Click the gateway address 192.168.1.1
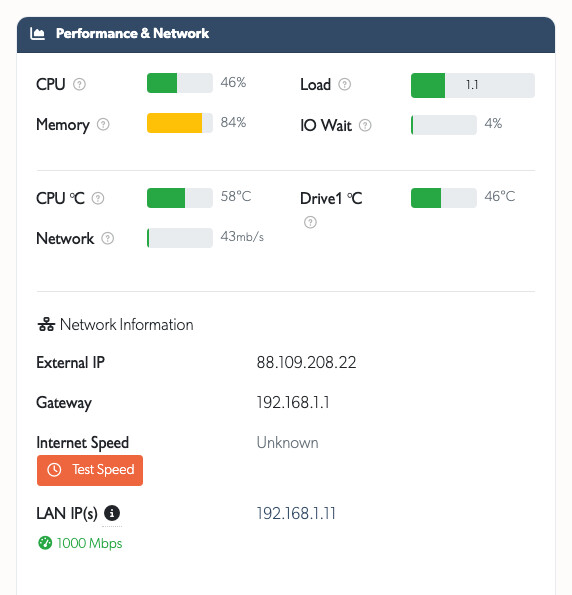This screenshot has height=595, width=572. (x=293, y=403)
